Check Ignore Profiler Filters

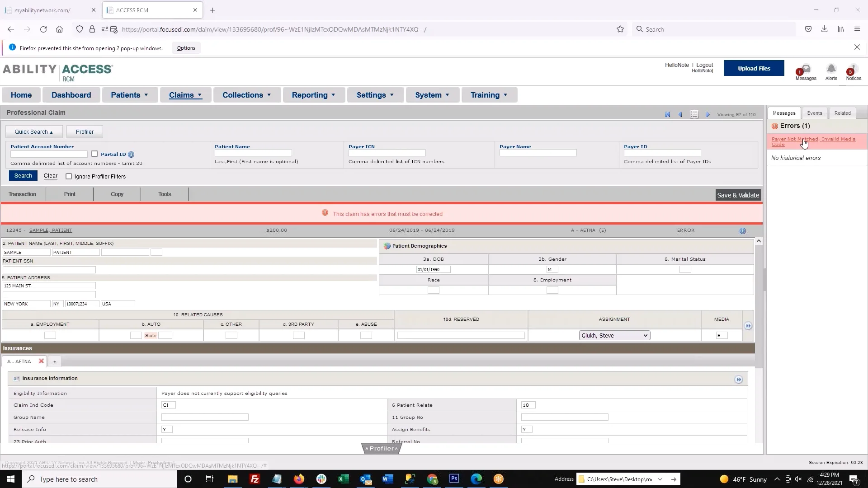tap(69, 176)
